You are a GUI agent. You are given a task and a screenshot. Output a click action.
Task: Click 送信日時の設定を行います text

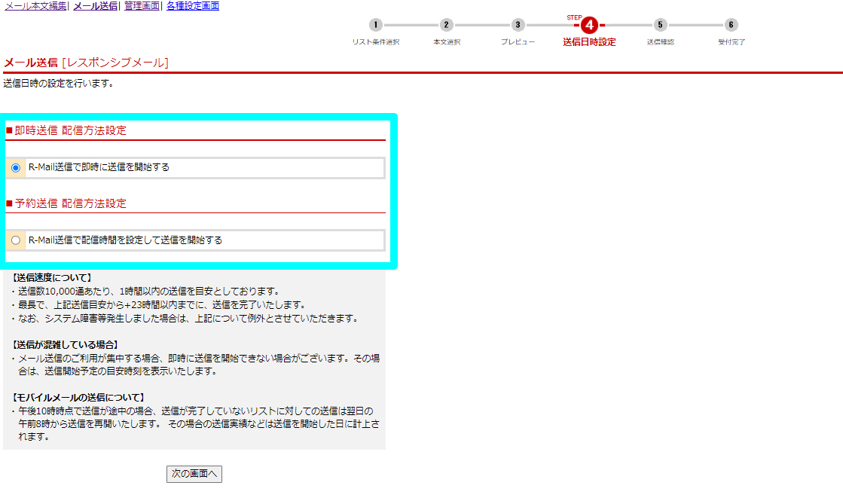pyautogui.click(x=59, y=84)
